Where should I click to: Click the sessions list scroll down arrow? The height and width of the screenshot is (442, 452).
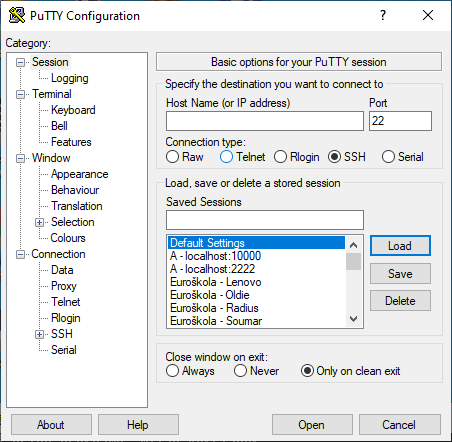tap(353, 319)
